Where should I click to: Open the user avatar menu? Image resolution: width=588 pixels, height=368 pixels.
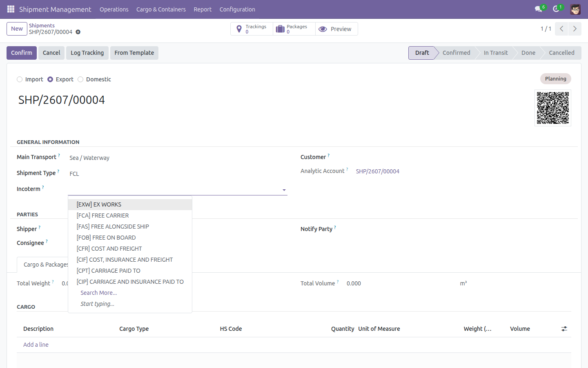[x=575, y=9]
